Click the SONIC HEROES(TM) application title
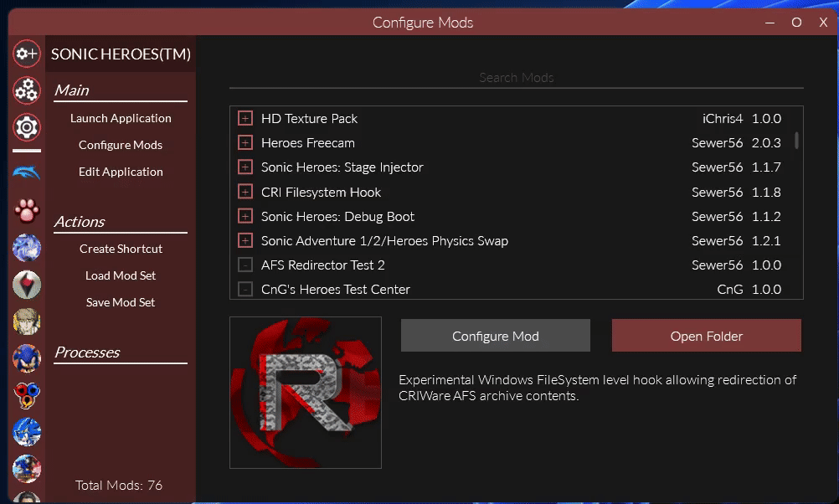The width and height of the screenshot is (839, 504). pos(121,54)
